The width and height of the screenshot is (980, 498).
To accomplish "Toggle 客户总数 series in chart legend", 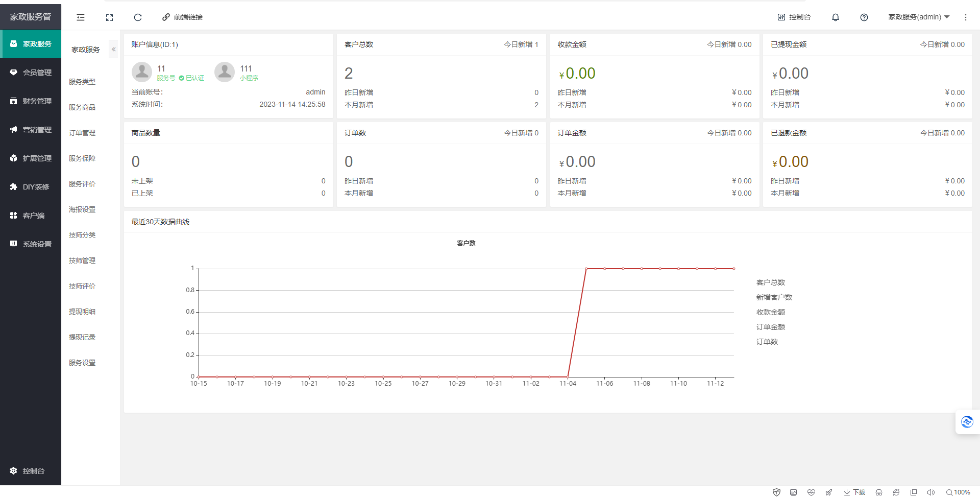I will [770, 282].
